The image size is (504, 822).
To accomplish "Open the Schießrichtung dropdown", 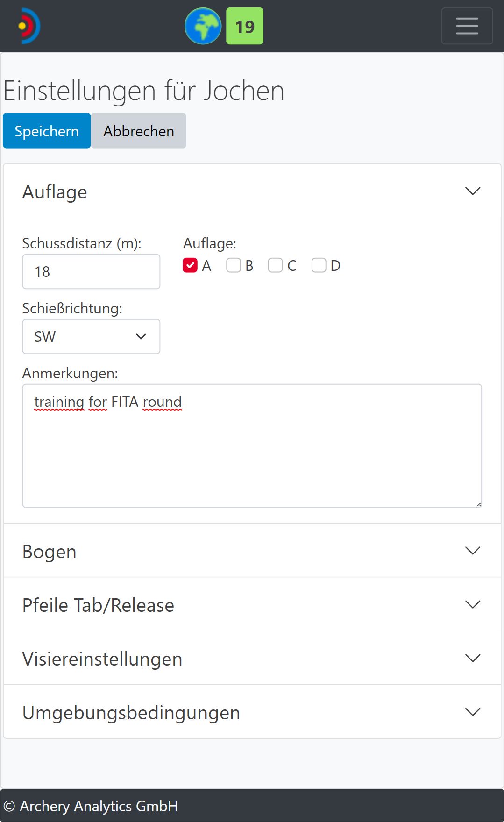I will [x=91, y=336].
